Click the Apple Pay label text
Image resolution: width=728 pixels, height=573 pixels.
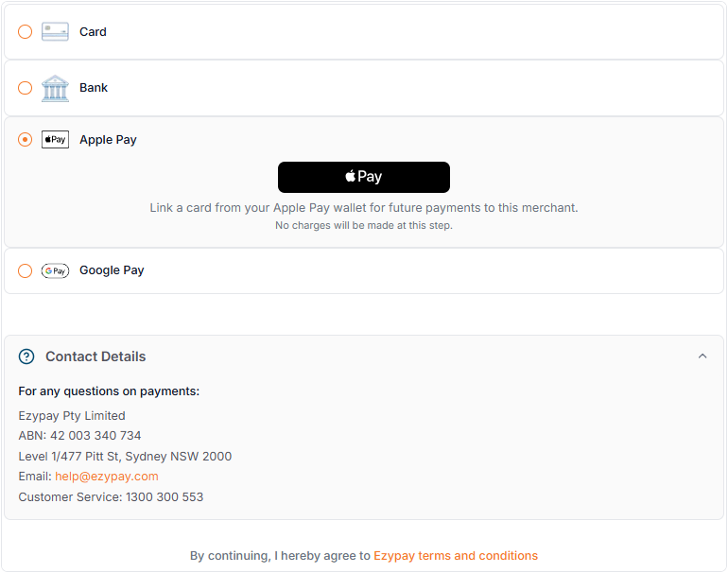[108, 140]
